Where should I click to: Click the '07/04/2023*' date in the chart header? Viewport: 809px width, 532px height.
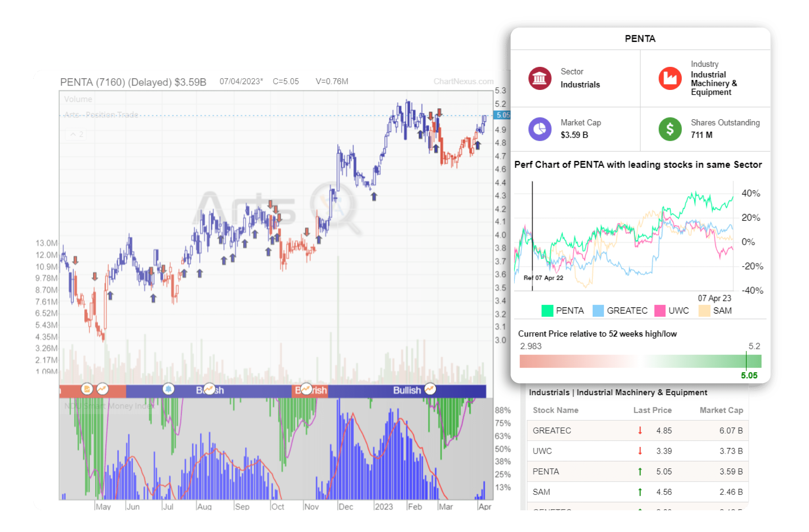[241, 81]
